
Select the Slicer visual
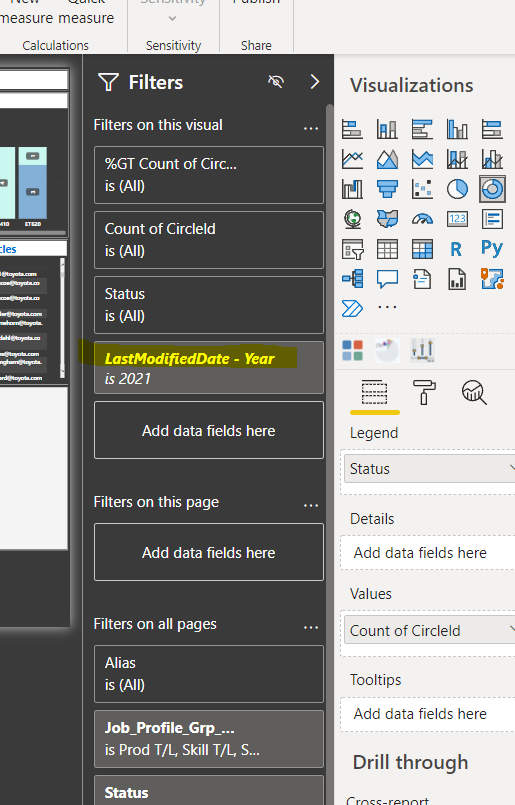(352, 250)
